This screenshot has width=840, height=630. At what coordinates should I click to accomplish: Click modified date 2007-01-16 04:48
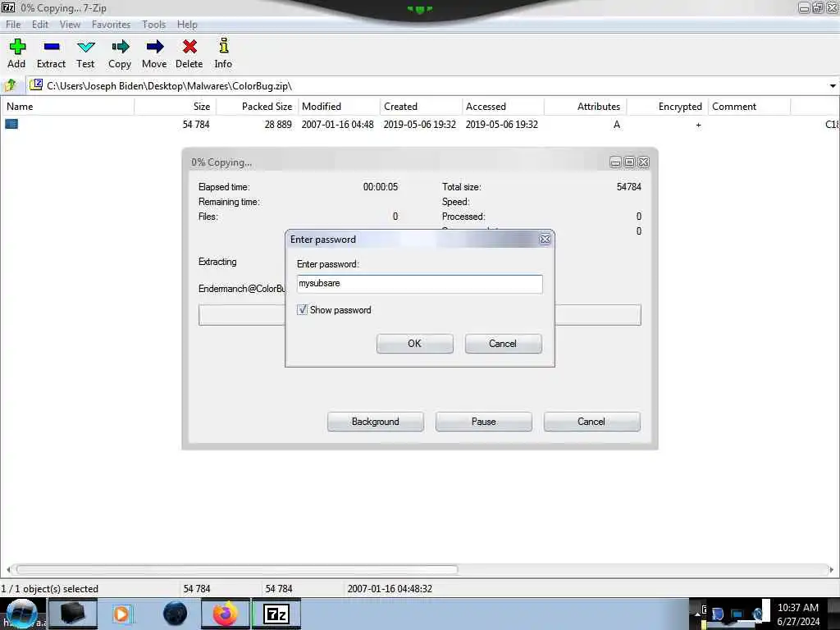coord(337,125)
